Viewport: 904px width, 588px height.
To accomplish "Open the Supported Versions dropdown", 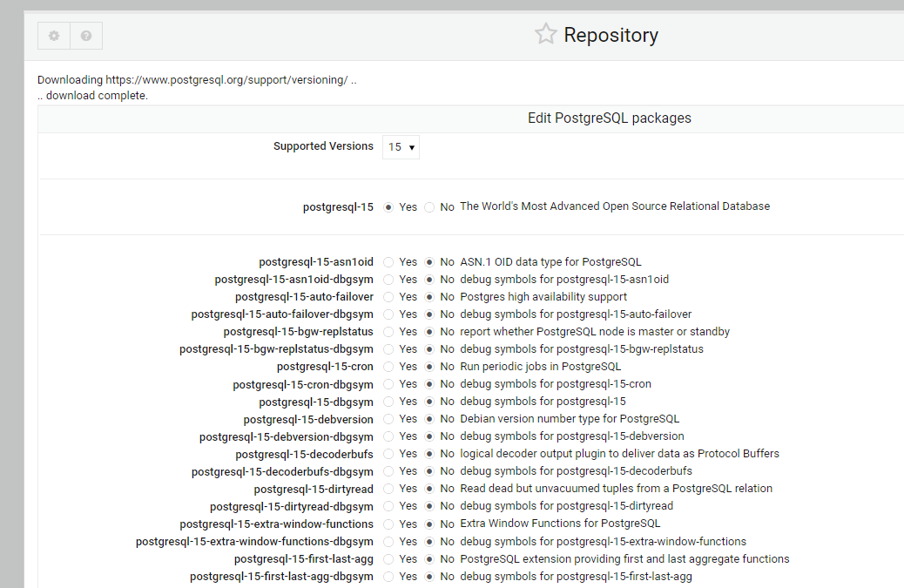I will tap(401, 146).
